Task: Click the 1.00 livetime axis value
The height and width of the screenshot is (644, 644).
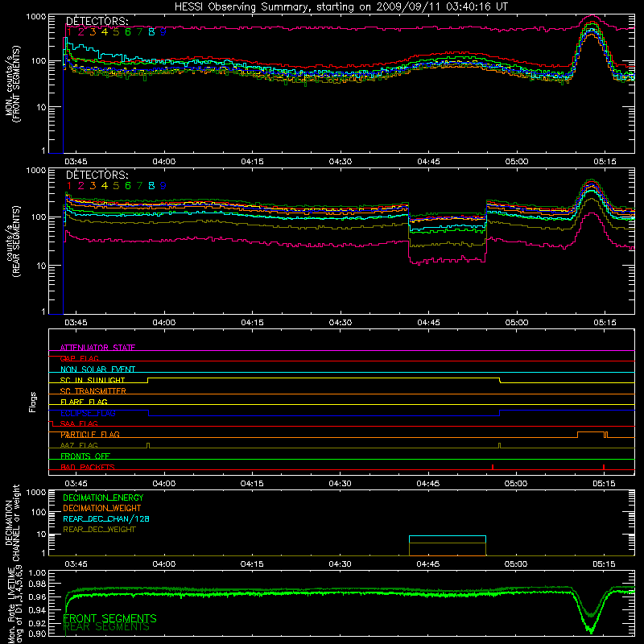Action: pos(37,572)
